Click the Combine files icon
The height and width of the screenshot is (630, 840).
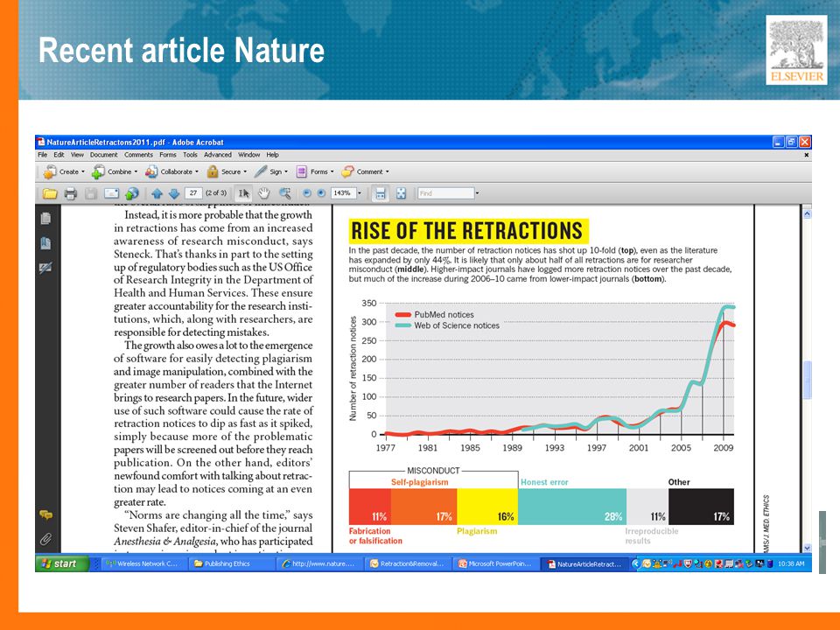coord(98,172)
